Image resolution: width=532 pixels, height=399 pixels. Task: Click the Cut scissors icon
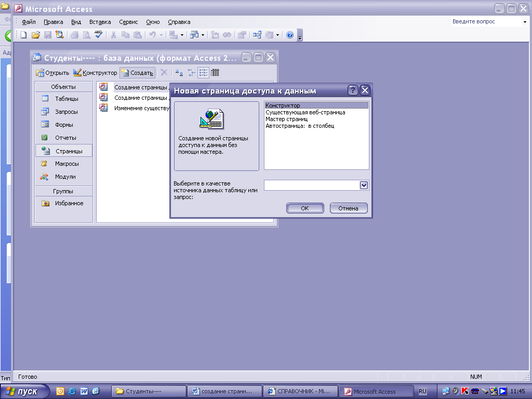coord(113,35)
